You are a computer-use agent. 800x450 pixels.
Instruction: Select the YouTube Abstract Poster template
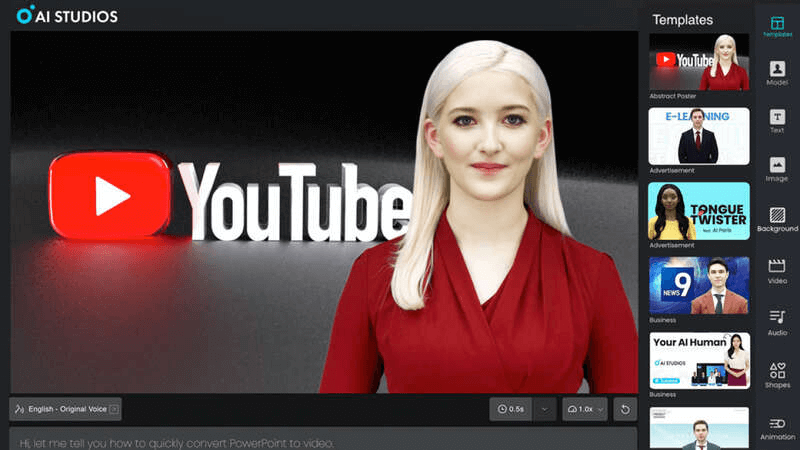699,62
